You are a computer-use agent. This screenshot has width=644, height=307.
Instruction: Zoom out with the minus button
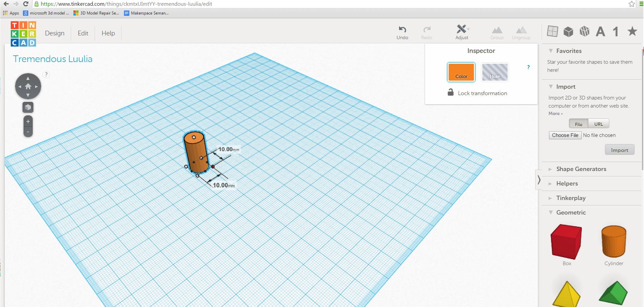28,132
